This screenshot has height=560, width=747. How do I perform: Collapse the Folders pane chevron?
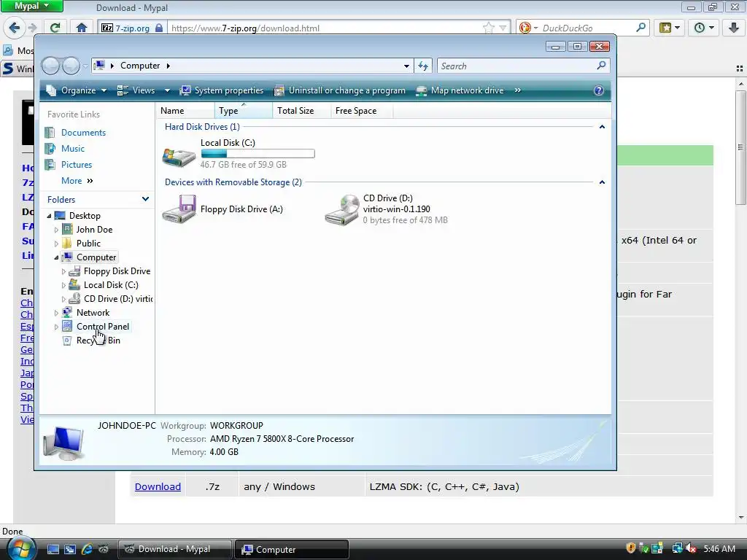145,199
